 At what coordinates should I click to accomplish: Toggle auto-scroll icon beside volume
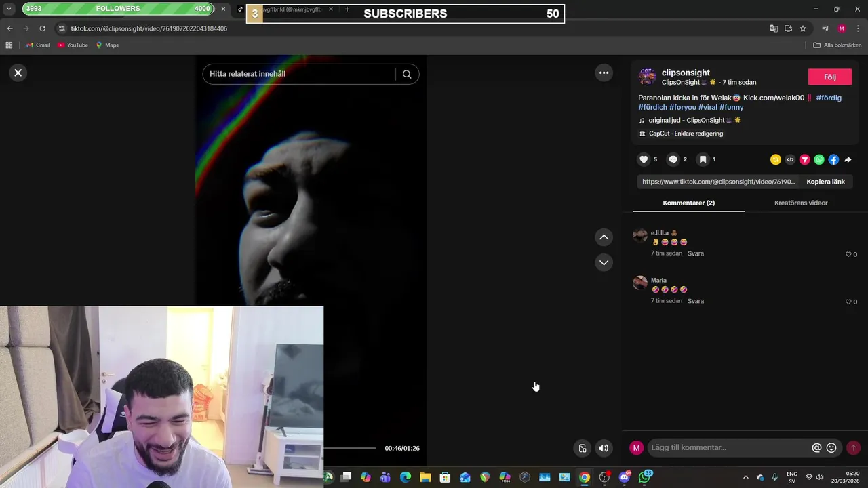582,448
